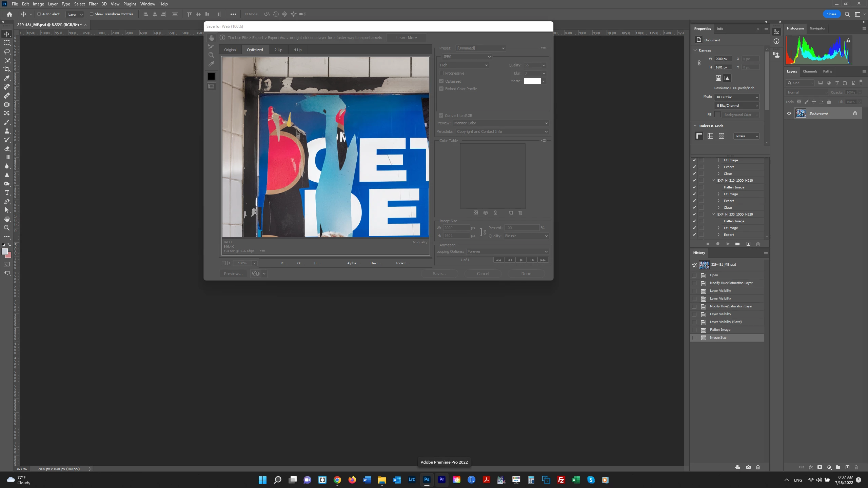Open the Filter menu
Viewport: 868px width, 488px height.
point(93,4)
